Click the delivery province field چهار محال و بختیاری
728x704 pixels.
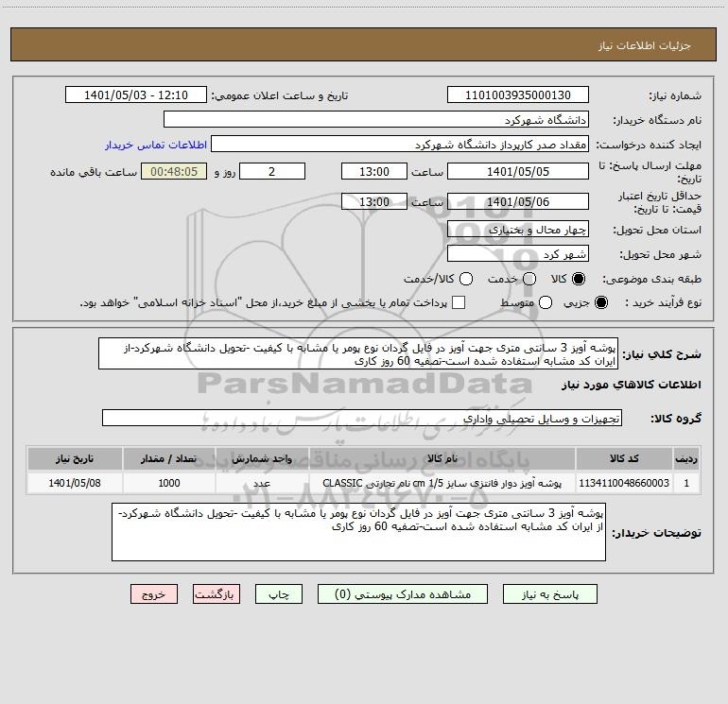(x=518, y=229)
